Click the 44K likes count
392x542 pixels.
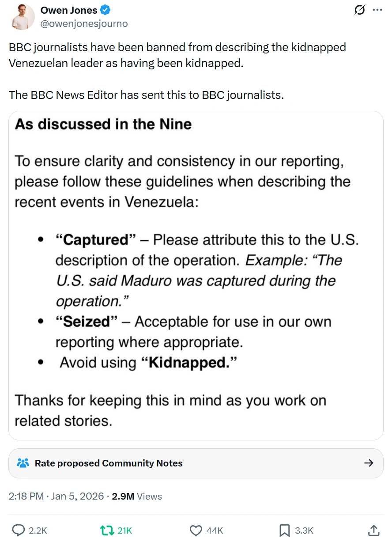(215, 531)
